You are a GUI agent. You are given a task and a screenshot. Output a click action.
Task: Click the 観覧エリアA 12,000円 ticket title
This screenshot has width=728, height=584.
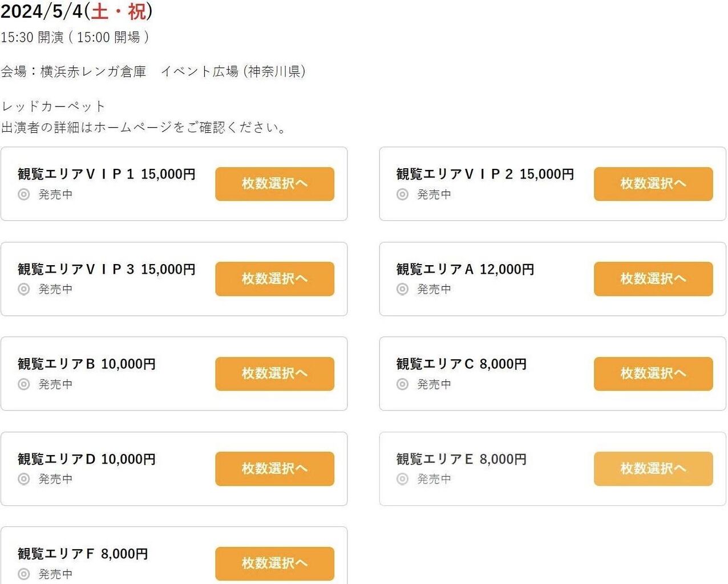pos(465,269)
